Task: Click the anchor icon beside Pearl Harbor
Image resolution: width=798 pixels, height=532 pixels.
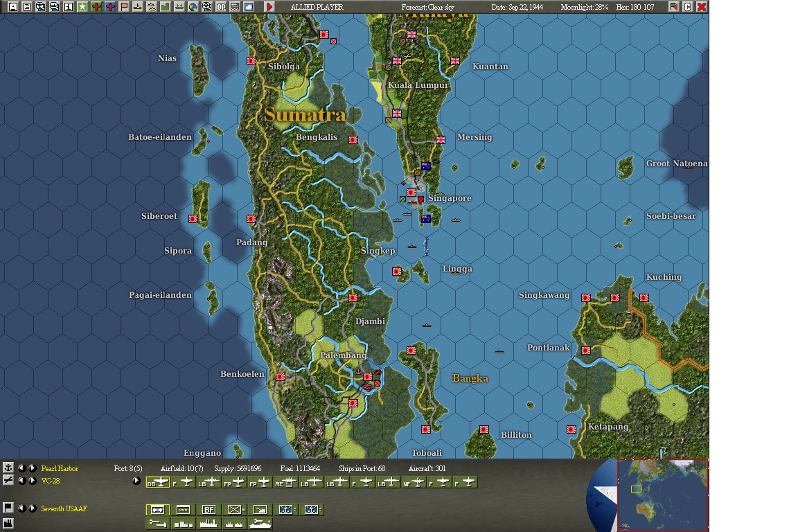Action: [8, 468]
